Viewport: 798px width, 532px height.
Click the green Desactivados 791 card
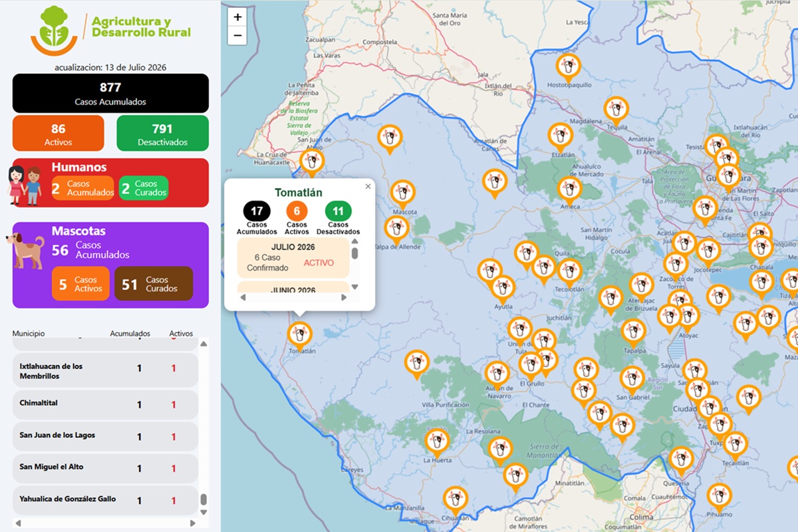[x=162, y=133]
